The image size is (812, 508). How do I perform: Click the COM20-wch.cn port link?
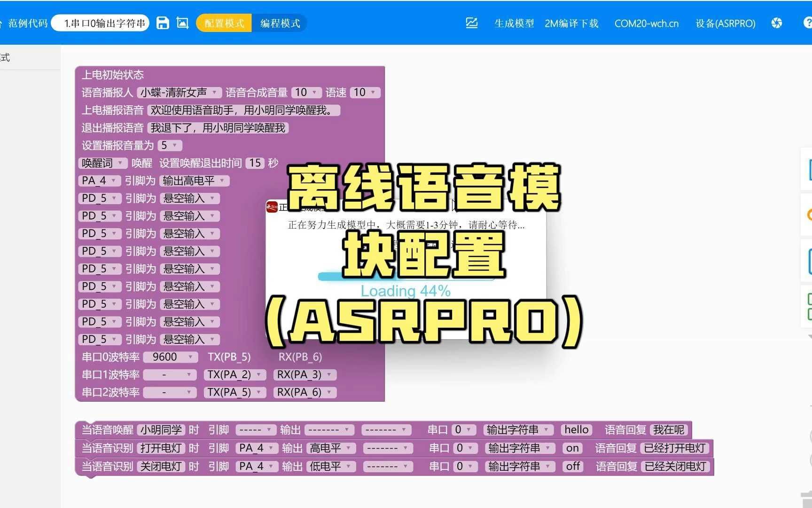[x=646, y=23]
